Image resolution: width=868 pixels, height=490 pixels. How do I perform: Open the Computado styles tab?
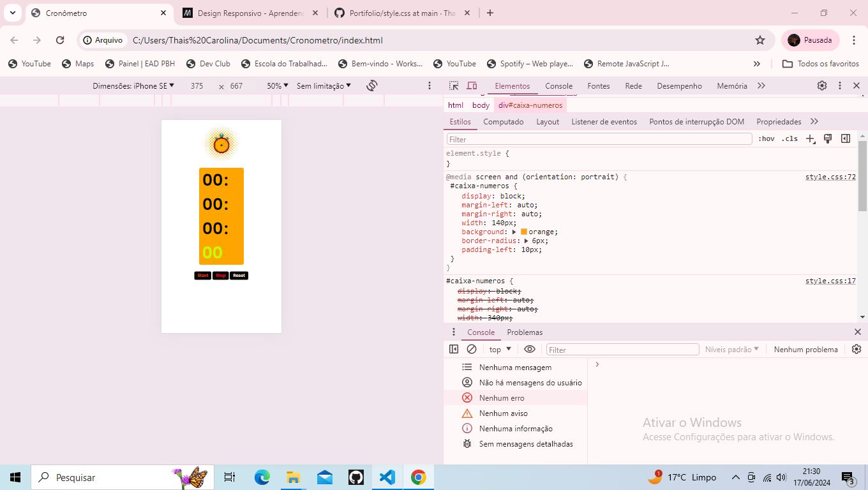(504, 121)
